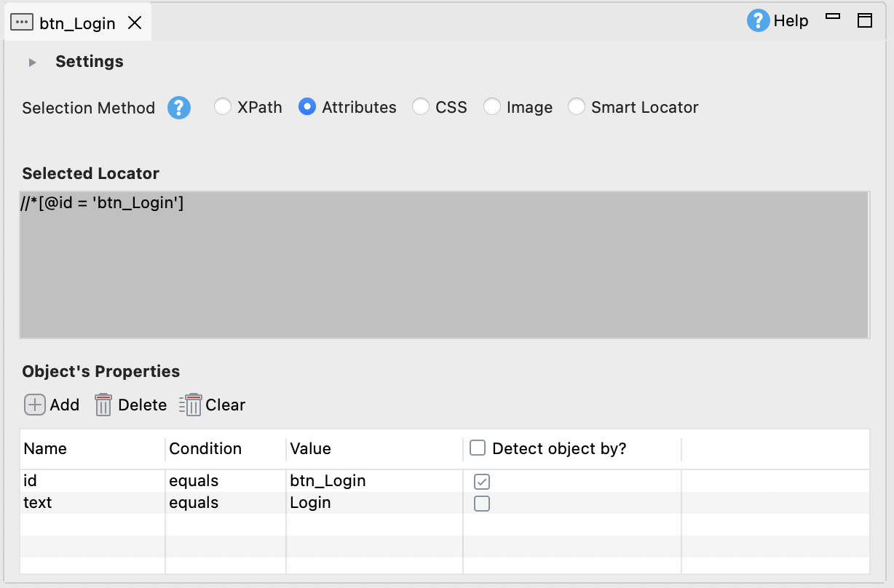Screen dimensions: 894x588
Task: Click the Delete trash can icon
Action: click(x=103, y=405)
